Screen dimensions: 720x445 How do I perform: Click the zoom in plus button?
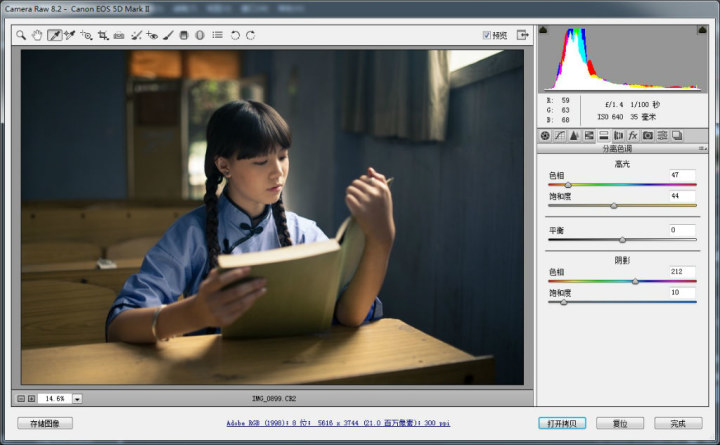[32, 399]
